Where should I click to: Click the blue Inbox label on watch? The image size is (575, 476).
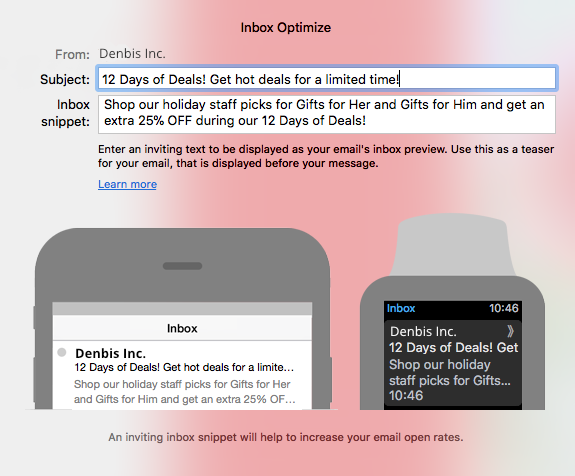click(401, 308)
